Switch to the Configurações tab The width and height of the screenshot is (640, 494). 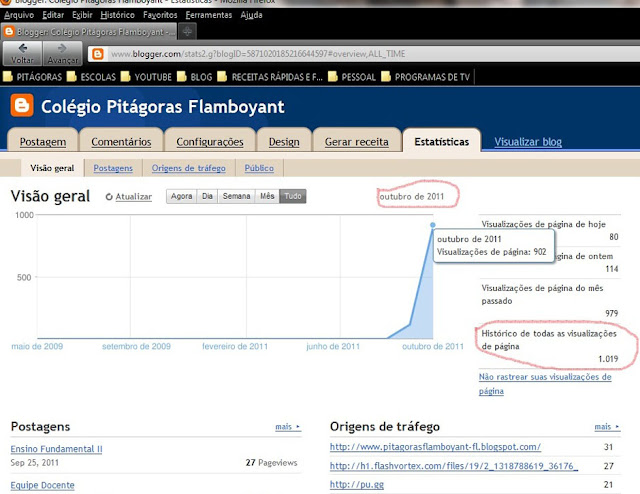coord(210,142)
